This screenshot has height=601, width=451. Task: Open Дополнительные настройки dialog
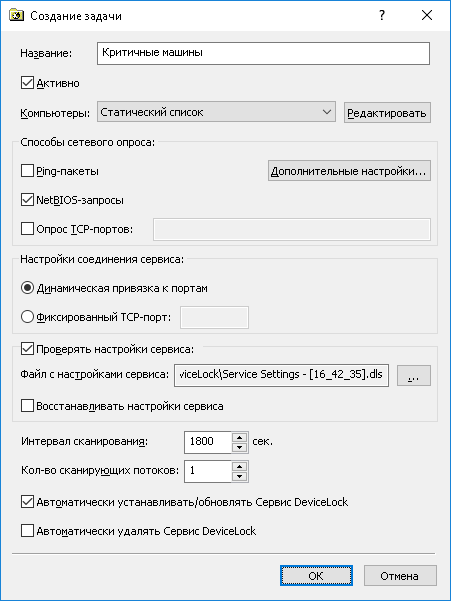coord(349,171)
